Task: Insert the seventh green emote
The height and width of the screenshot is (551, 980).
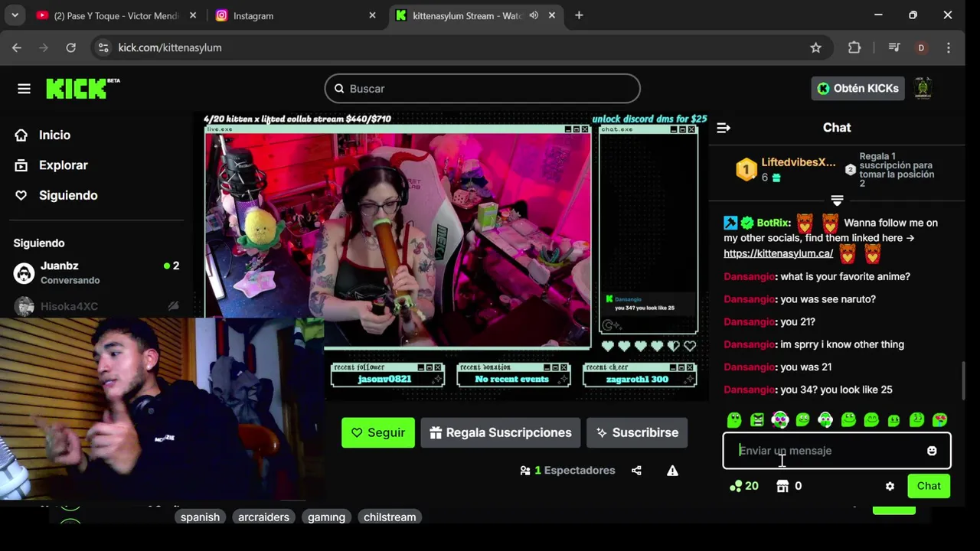Action: 871,419
